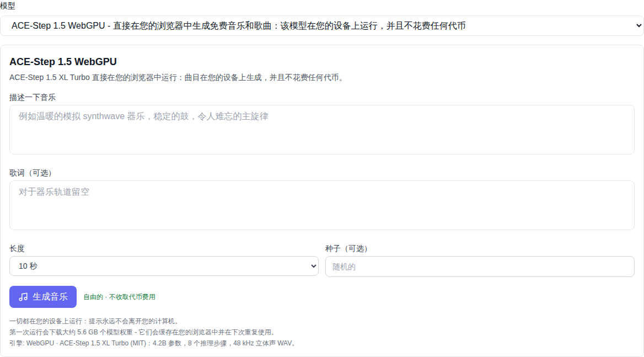644x357 pixels.
Task: Click the 描述一下音乐 description text area
Action: tap(321, 130)
